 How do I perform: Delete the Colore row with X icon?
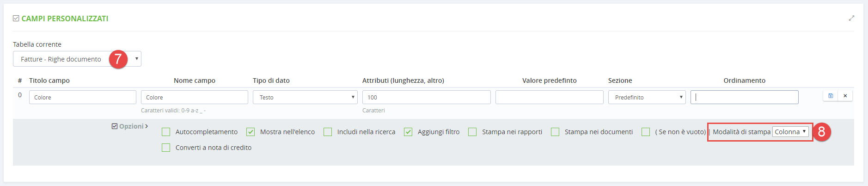coord(845,96)
